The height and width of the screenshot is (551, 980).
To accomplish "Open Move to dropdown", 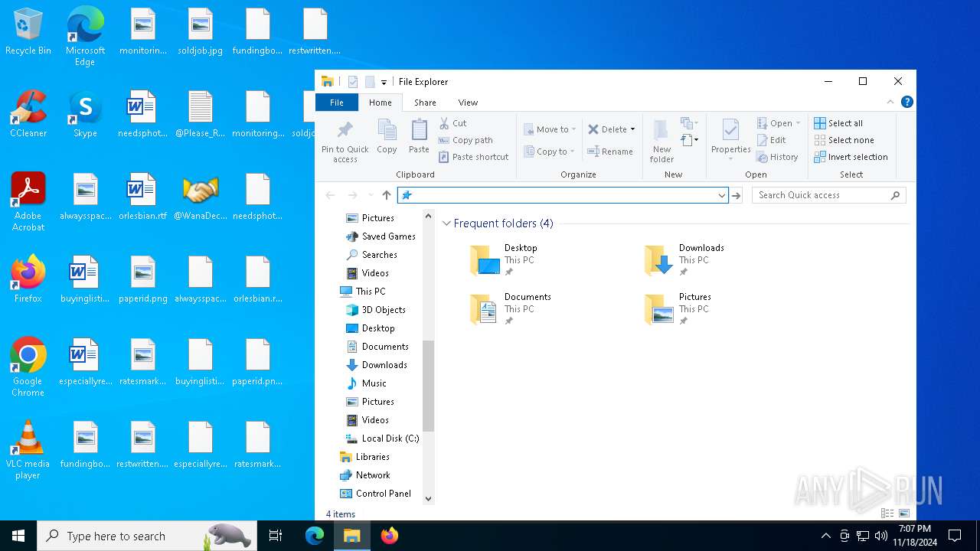I will point(550,129).
